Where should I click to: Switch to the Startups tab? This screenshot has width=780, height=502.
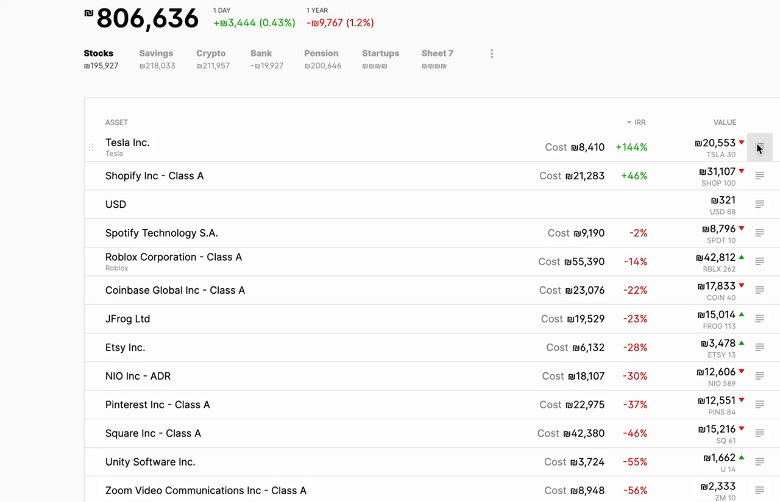(x=381, y=59)
